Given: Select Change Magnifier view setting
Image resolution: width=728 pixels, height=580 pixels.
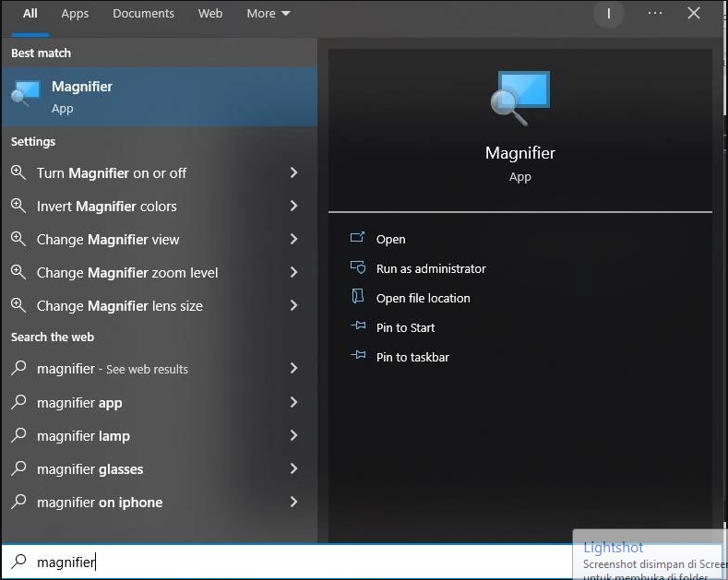Looking at the screenshot, I should [160, 239].
